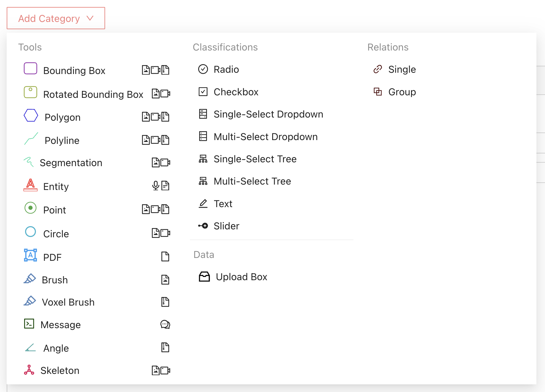Choose the Angle tool icon
This screenshot has width=545, height=392.
point(30,348)
